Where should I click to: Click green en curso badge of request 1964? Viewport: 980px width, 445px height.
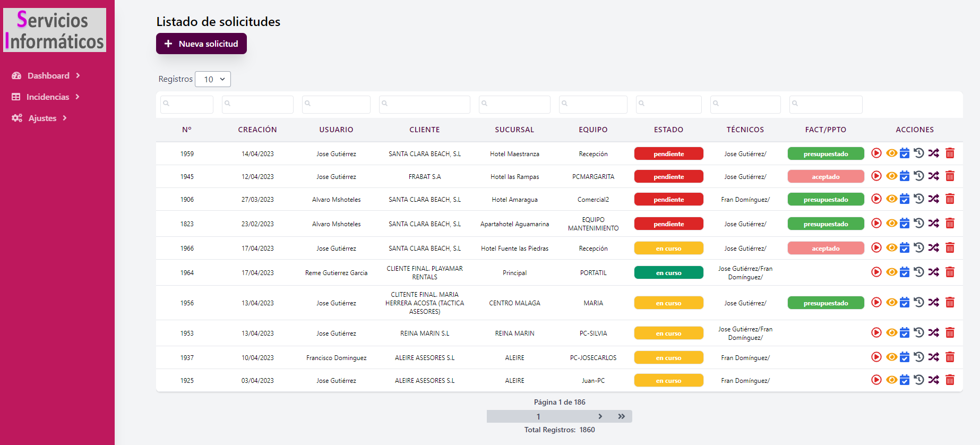668,272
